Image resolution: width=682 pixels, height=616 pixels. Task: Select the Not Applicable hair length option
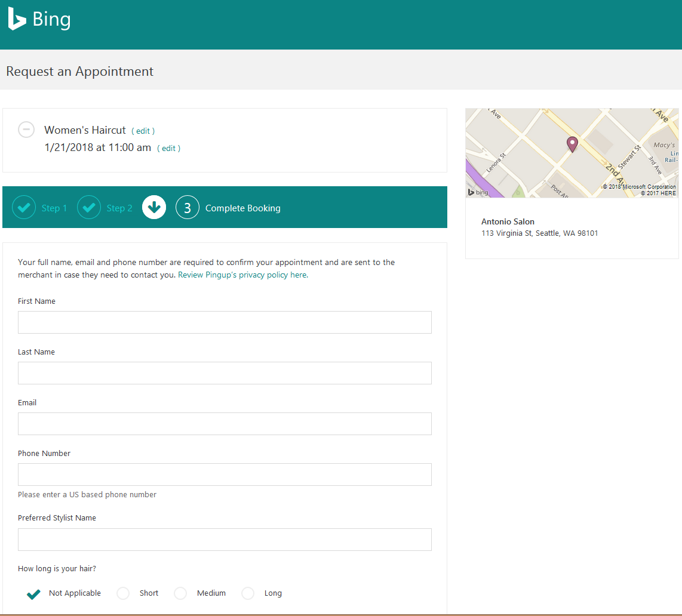(34, 594)
